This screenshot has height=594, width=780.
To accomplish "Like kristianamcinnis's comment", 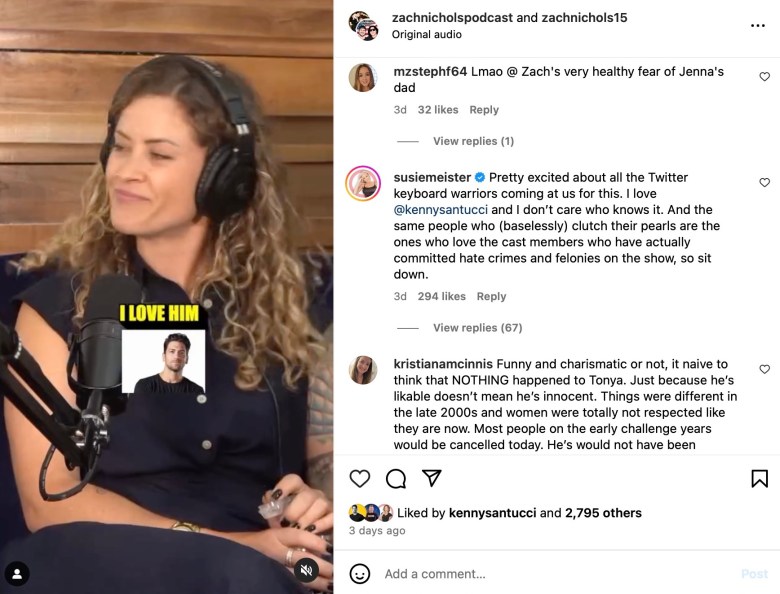I will pos(765,369).
